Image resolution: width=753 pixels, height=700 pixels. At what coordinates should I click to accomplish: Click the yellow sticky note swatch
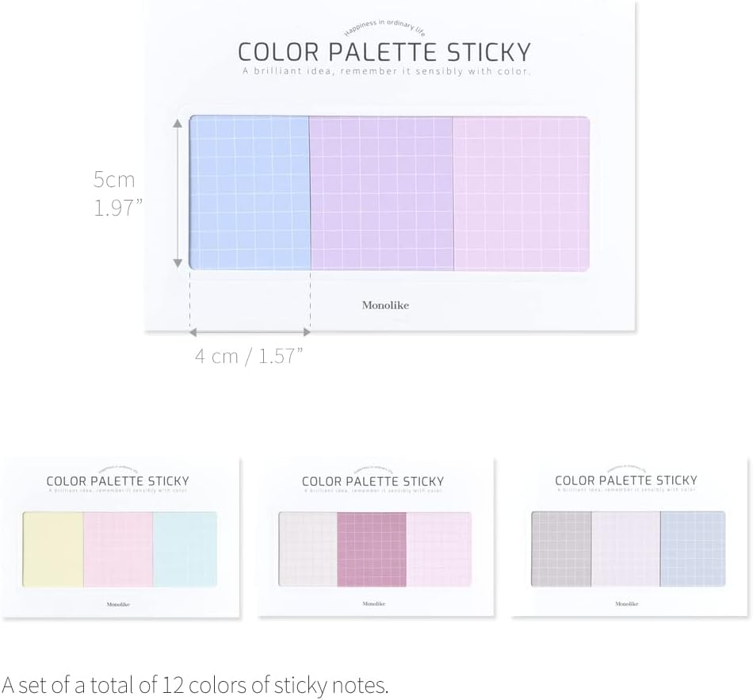[x=53, y=549]
